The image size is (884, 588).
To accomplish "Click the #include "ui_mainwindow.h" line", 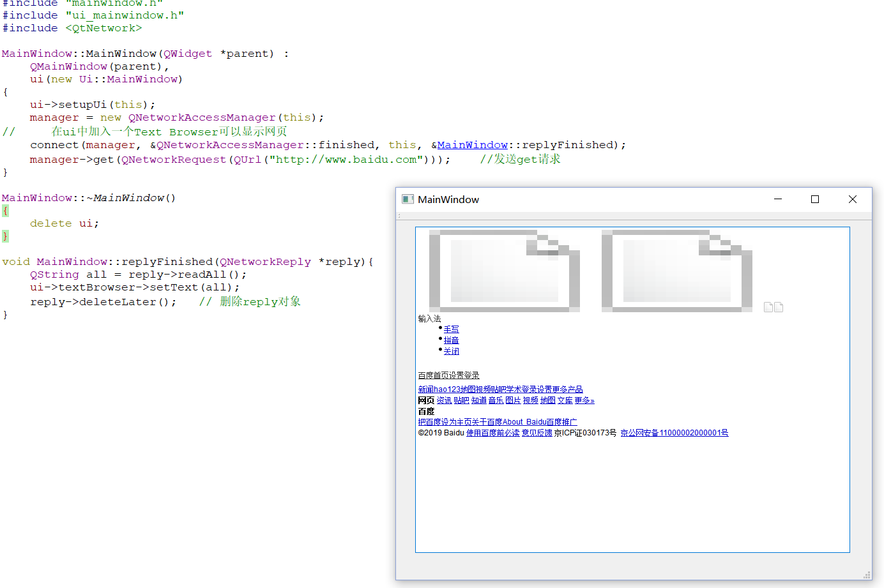I will pyautogui.click(x=93, y=15).
